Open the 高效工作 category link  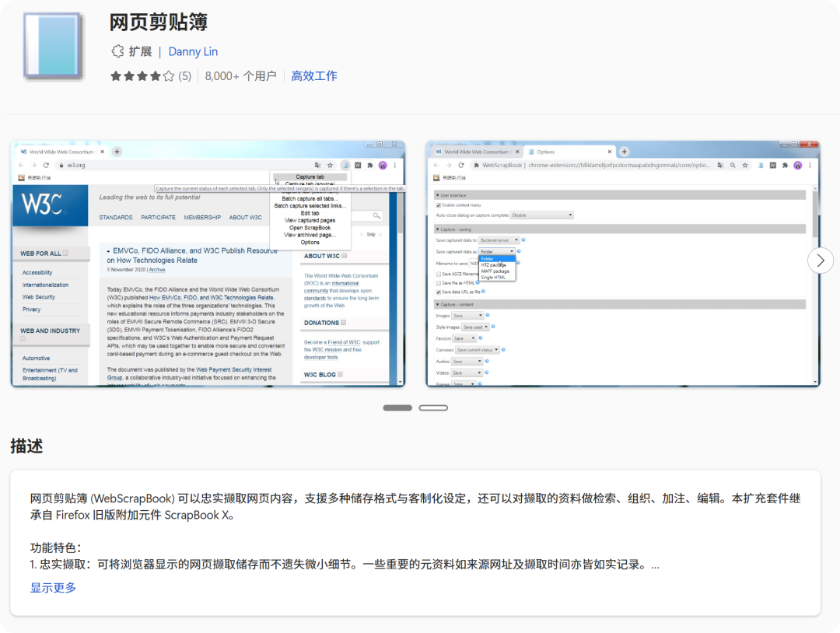tap(314, 76)
